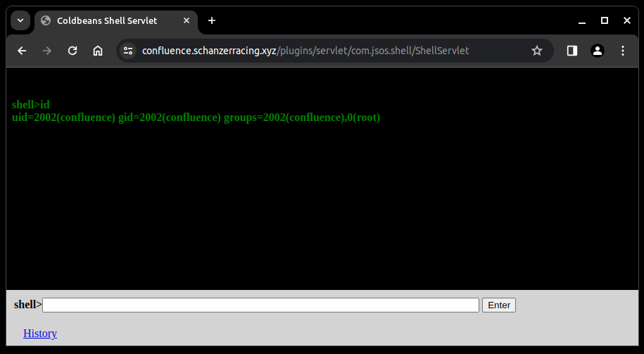This screenshot has width=644, height=354.
Task: Open a new browser tab
Action: click(x=212, y=20)
